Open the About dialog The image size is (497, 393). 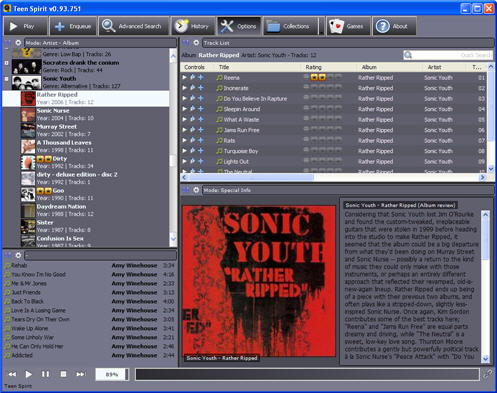point(394,26)
